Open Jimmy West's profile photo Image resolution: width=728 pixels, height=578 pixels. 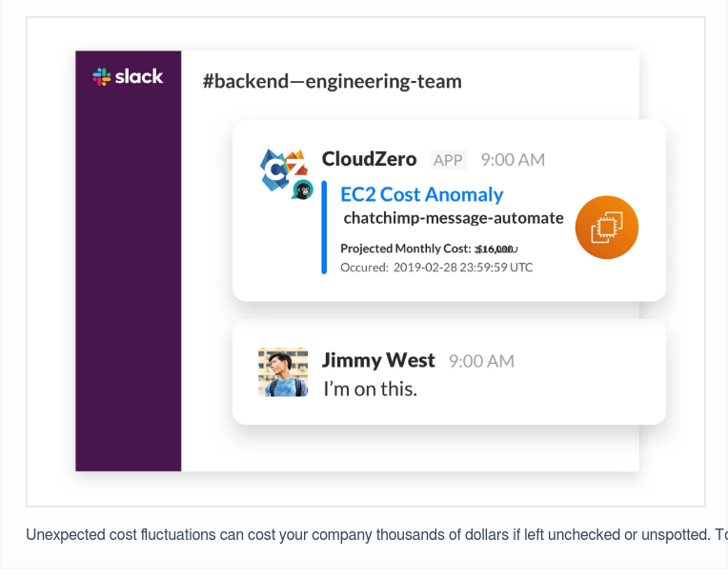[x=283, y=372]
